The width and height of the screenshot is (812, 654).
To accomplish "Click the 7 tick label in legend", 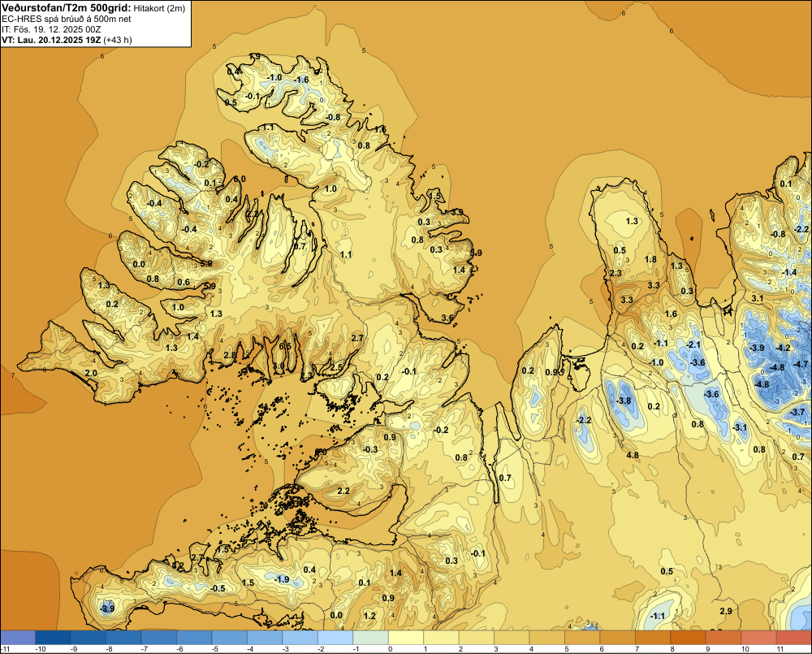I will (637, 649).
